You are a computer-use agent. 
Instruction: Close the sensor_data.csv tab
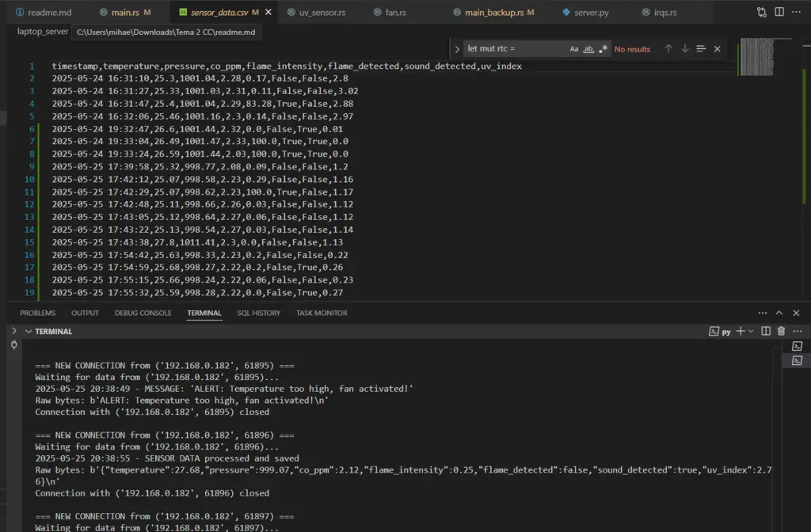(x=268, y=12)
